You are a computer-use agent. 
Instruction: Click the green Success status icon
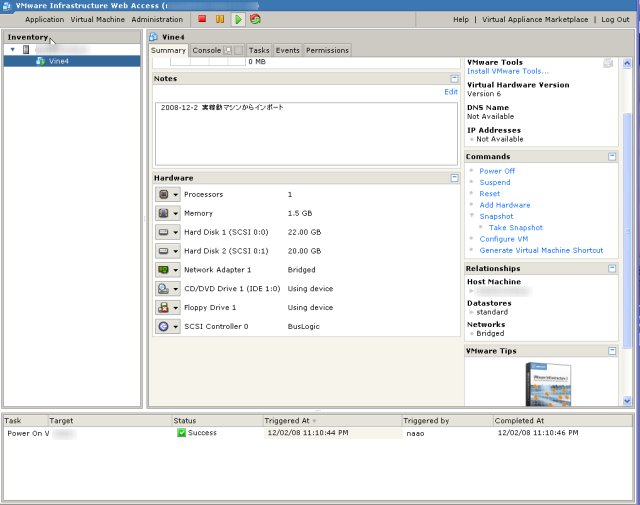(x=182, y=433)
